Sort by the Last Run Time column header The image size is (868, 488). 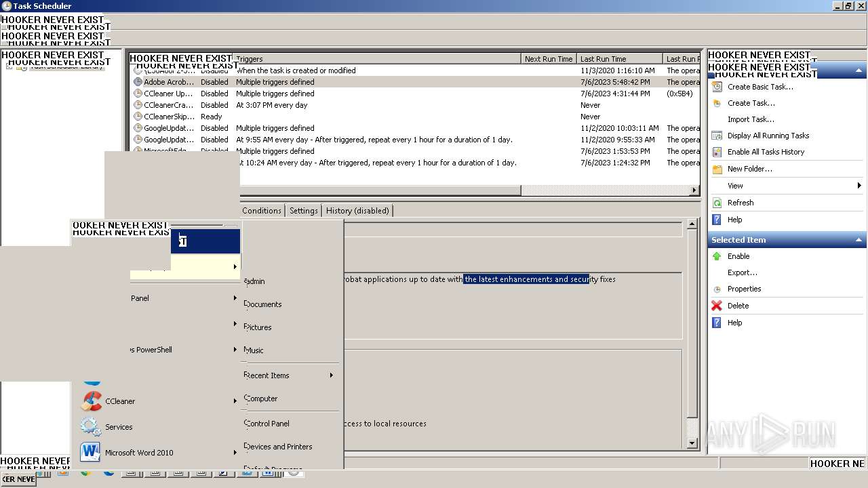pyautogui.click(x=620, y=59)
